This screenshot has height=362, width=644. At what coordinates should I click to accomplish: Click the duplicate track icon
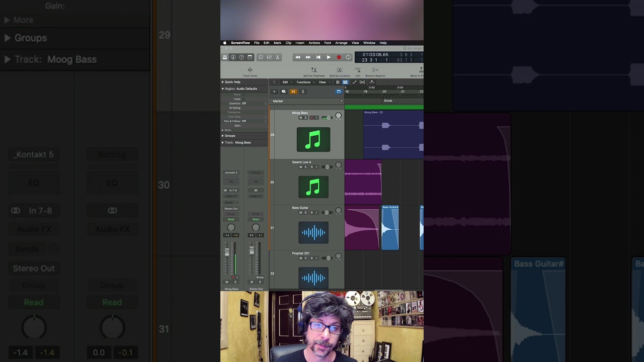coord(284,92)
